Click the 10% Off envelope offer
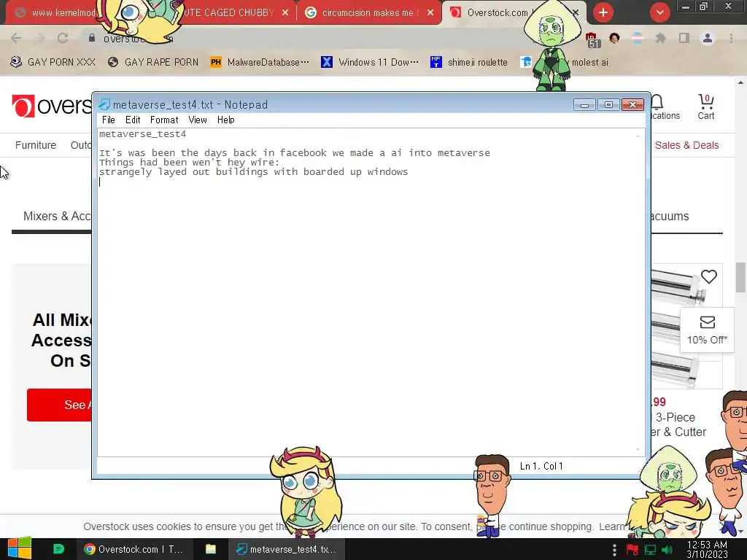The image size is (747, 560). (x=707, y=330)
